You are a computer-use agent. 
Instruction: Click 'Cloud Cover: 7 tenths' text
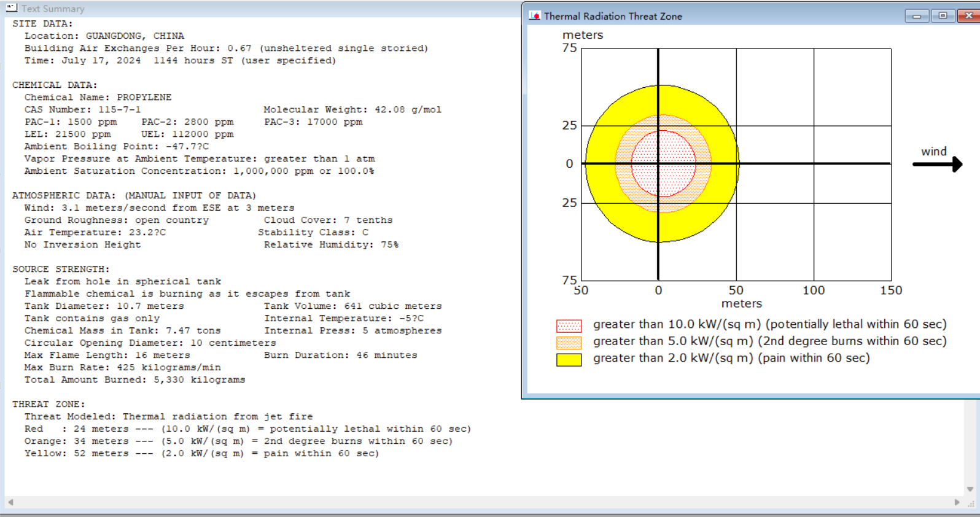(x=328, y=220)
